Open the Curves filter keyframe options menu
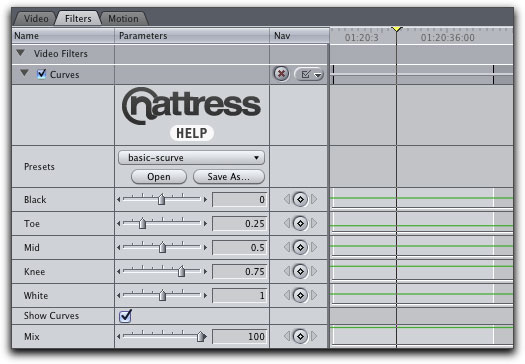The height and width of the screenshot is (364, 525). pyautogui.click(x=309, y=74)
